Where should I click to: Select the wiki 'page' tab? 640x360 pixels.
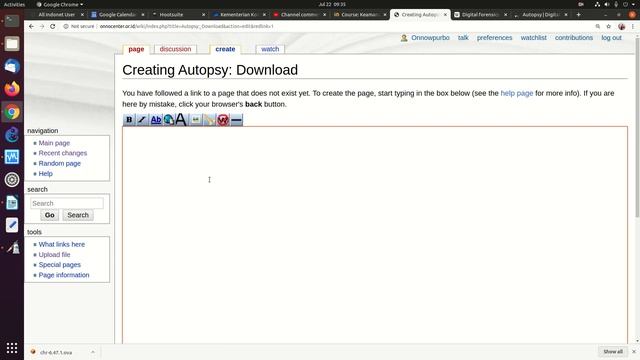(x=136, y=49)
